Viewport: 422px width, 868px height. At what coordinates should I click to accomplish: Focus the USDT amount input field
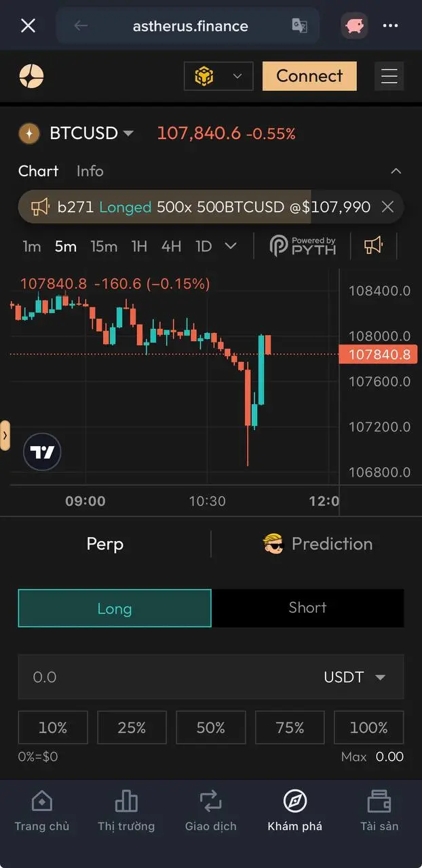pyautogui.click(x=163, y=677)
